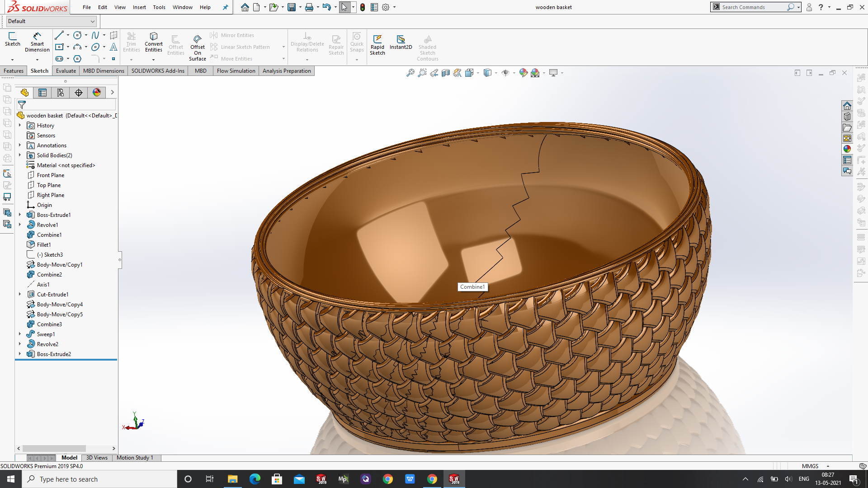
Task: Select the Smart Dimension tool
Action: click(x=37, y=42)
